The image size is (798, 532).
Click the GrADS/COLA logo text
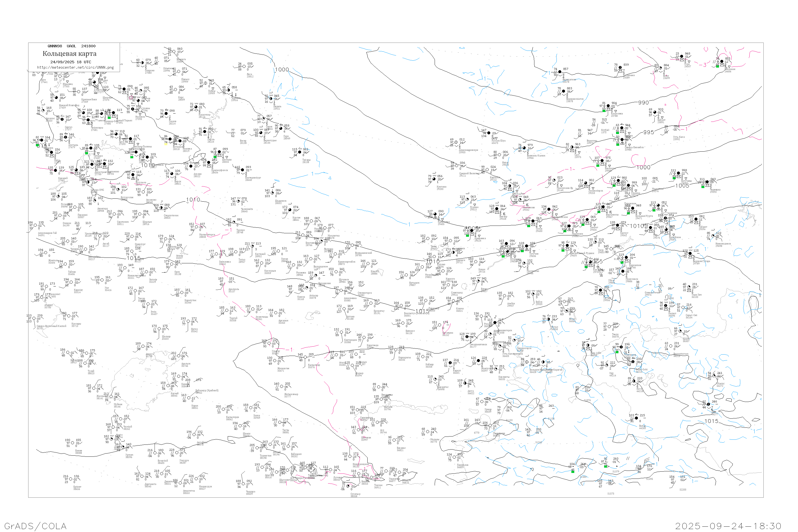pyautogui.click(x=35, y=526)
